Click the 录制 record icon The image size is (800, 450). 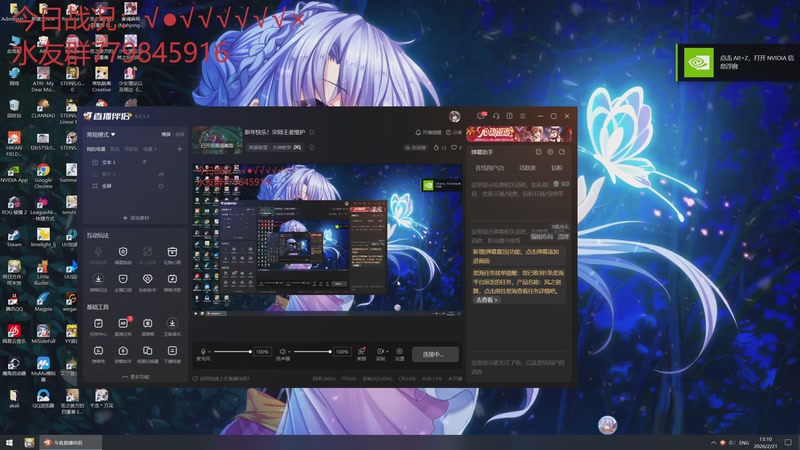coord(380,354)
